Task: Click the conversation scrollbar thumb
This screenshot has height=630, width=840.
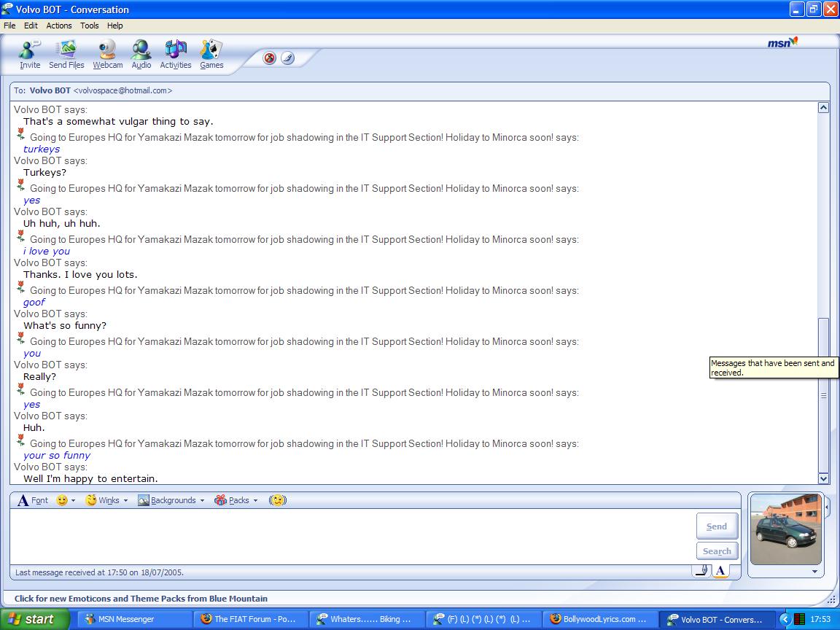Action: pos(823,395)
